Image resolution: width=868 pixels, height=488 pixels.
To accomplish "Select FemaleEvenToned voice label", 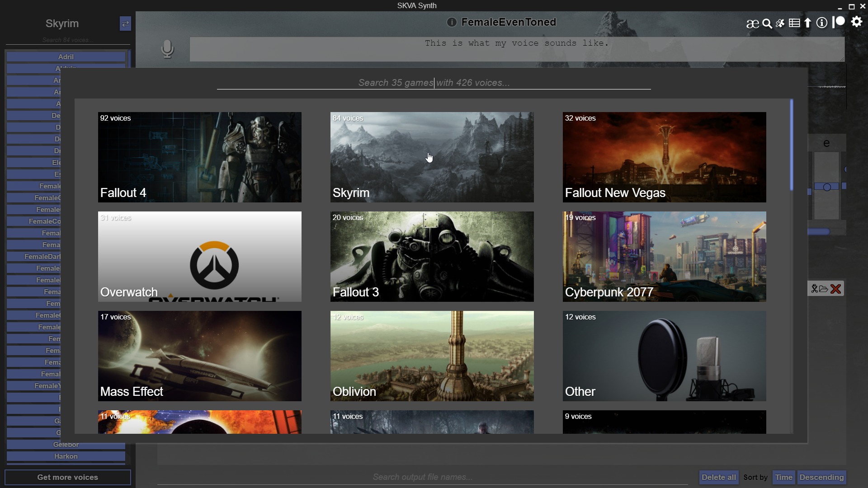I will click(509, 22).
